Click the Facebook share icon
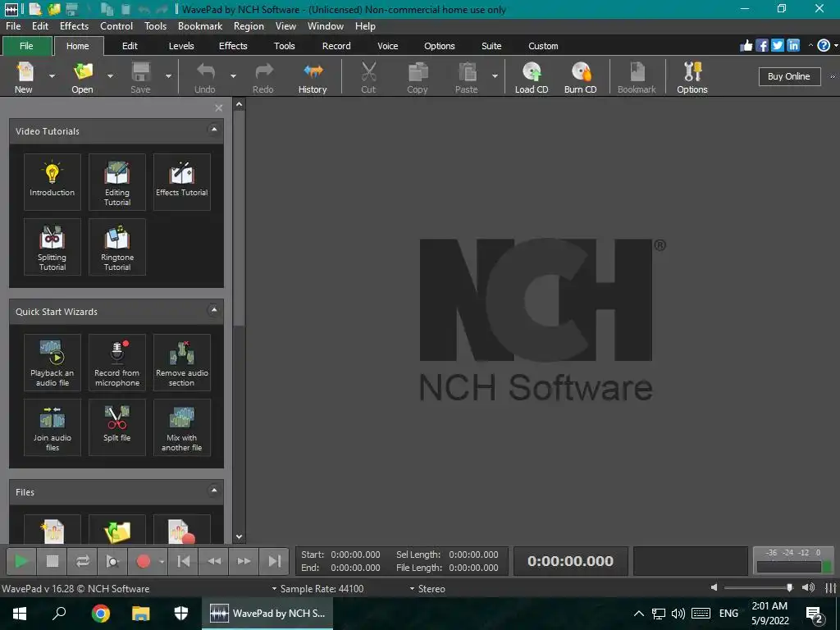This screenshot has height=630, width=840. point(762,46)
